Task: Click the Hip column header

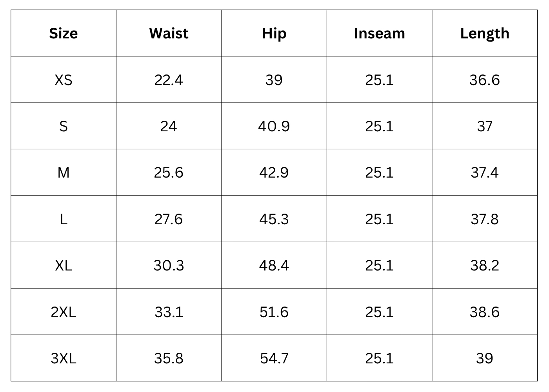Action: [274, 33]
